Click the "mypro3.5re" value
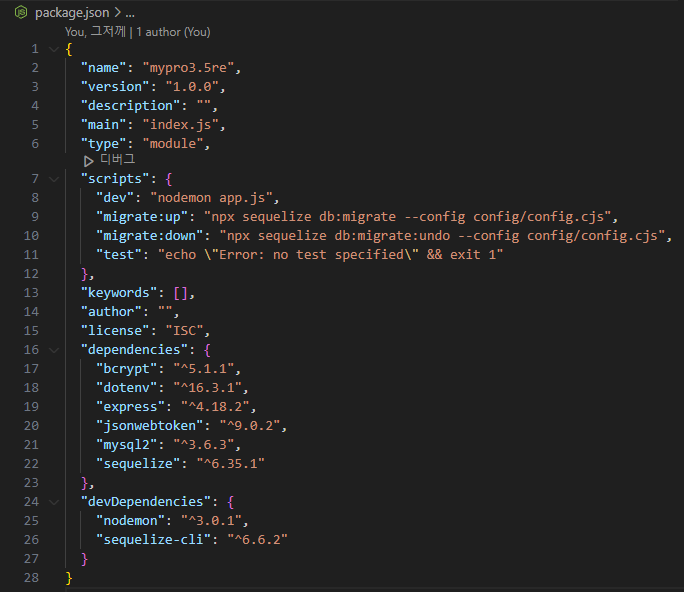The width and height of the screenshot is (684, 592). (188, 68)
